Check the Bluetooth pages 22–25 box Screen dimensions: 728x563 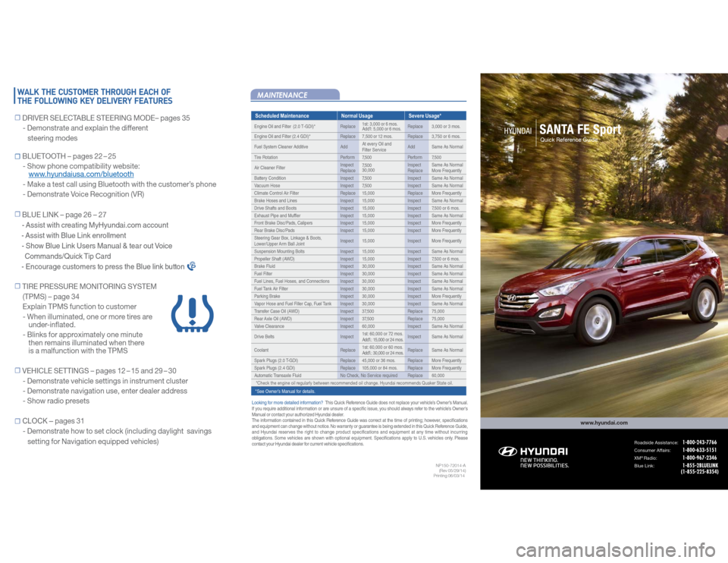click(x=17, y=156)
